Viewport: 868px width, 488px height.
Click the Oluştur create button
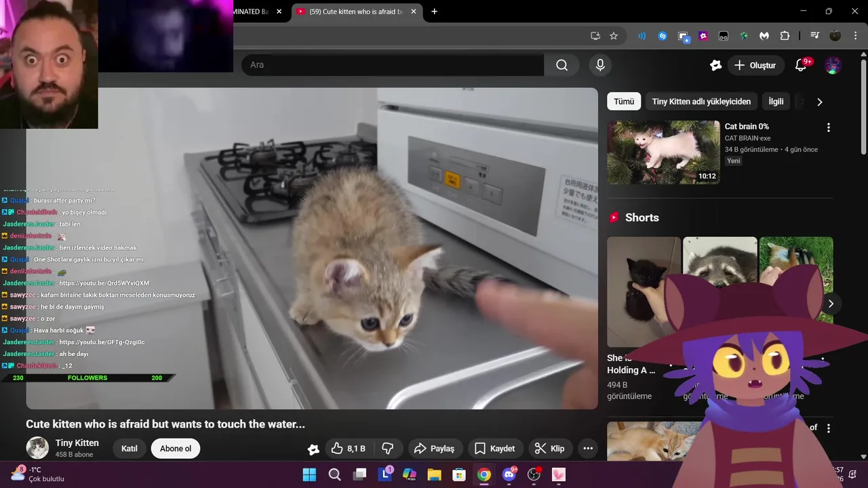point(755,65)
